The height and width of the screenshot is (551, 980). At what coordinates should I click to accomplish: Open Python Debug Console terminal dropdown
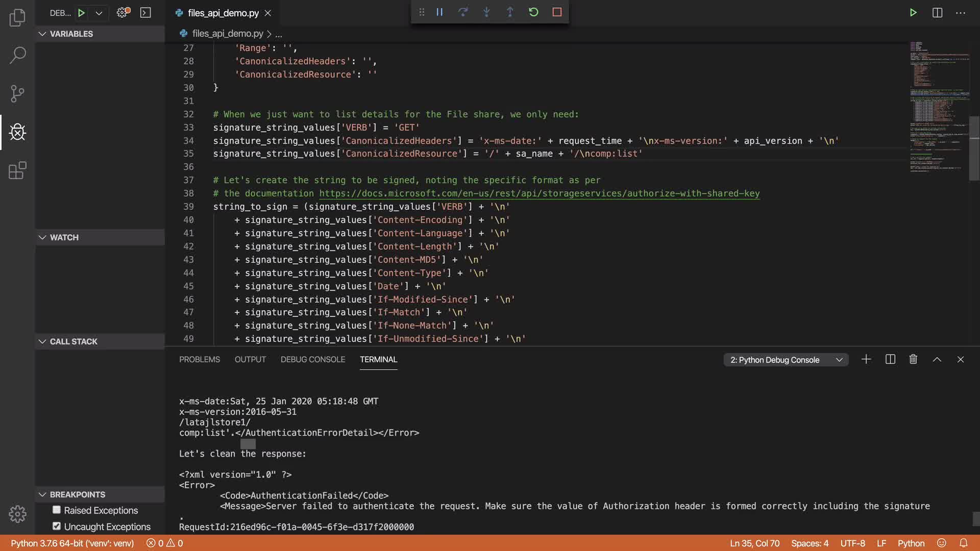pos(786,360)
